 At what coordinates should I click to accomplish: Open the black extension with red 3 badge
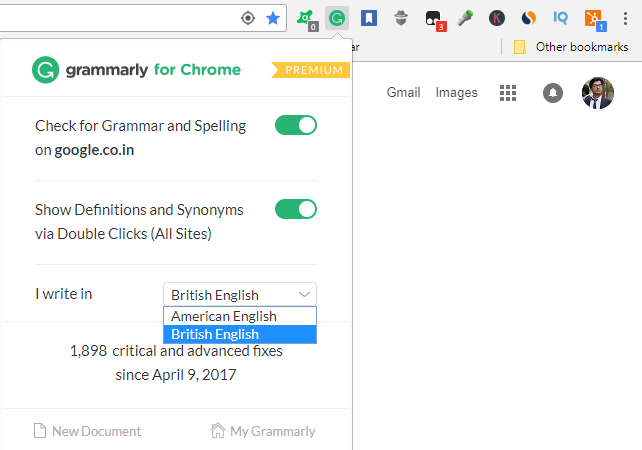(x=435, y=20)
